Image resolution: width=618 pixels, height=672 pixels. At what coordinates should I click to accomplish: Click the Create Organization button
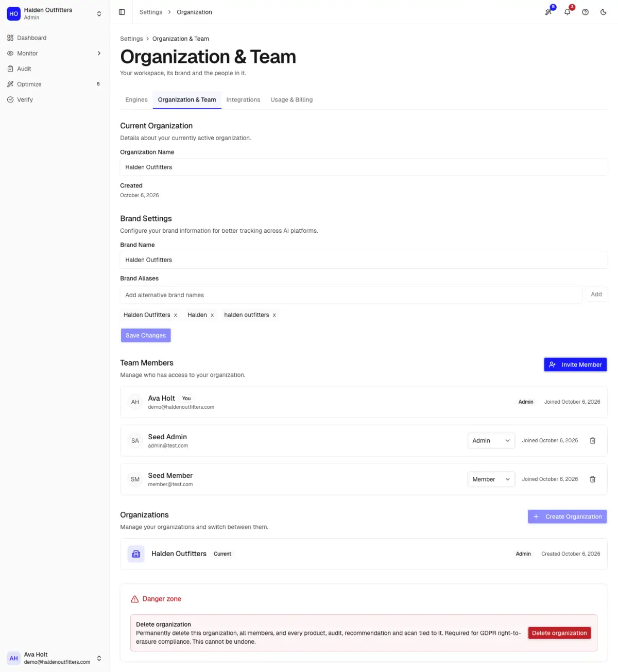(x=567, y=516)
